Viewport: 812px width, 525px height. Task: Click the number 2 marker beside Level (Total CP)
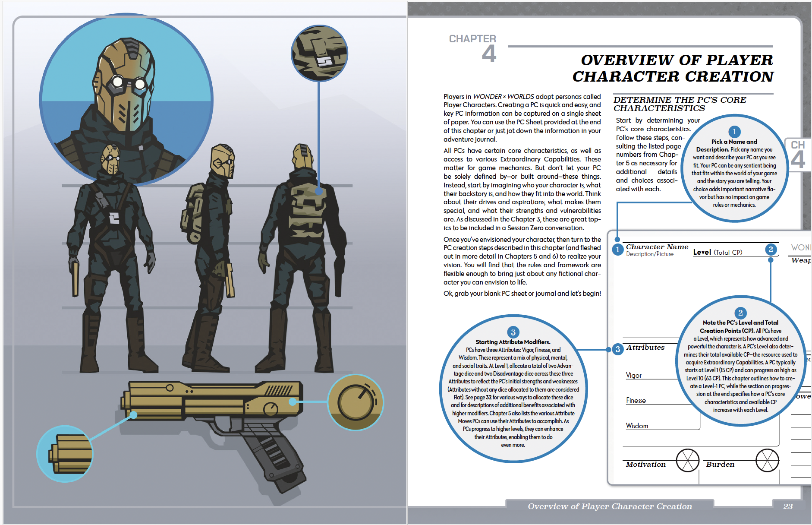coord(771,249)
